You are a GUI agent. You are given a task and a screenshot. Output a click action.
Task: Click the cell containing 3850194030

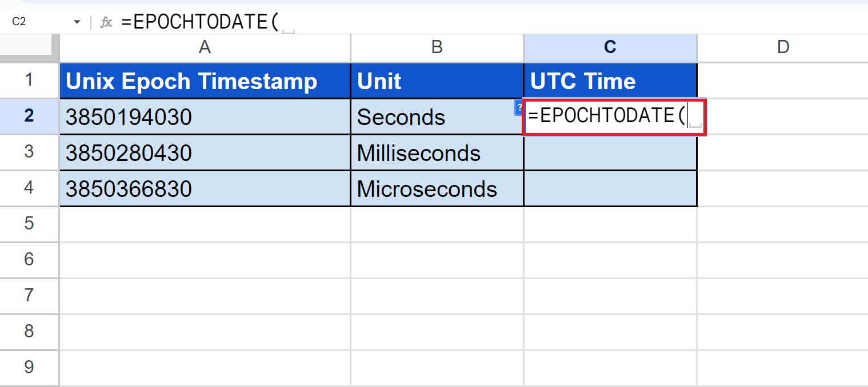[205, 117]
